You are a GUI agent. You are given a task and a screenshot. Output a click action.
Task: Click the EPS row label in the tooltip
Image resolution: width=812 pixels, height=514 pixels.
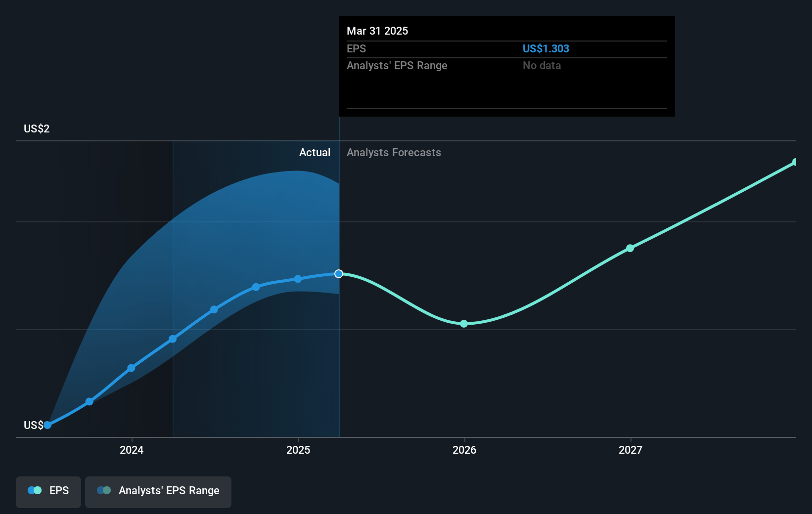(356, 48)
